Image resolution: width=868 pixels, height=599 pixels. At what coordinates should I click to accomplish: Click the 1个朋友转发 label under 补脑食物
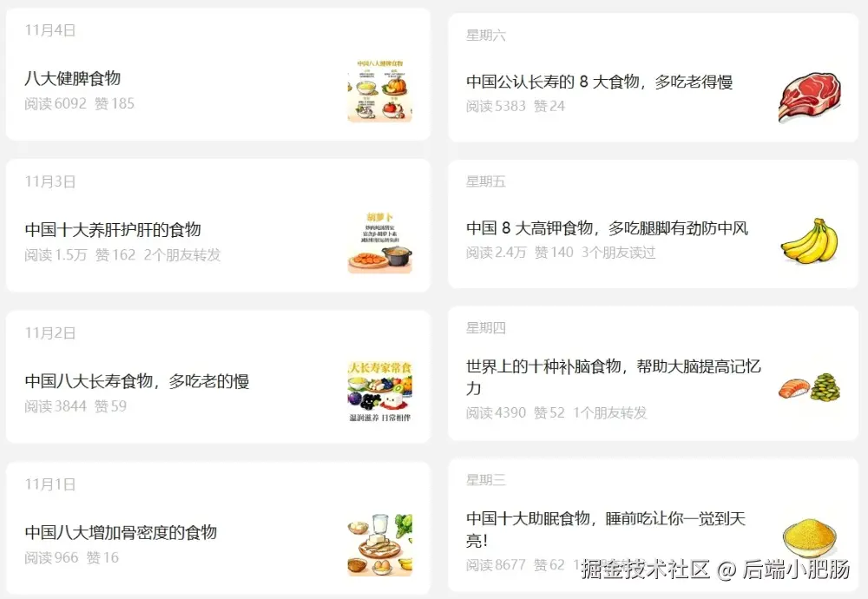[x=609, y=412]
